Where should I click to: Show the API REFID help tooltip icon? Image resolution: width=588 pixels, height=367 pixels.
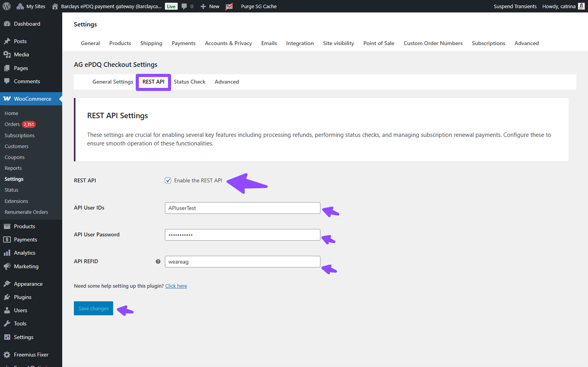[x=158, y=261]
